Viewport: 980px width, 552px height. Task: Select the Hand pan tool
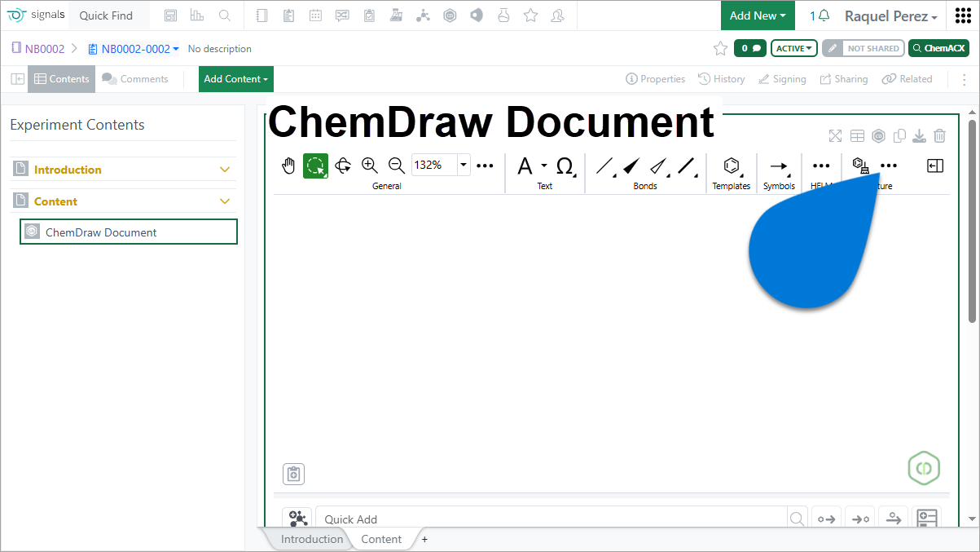coord(288,166)
